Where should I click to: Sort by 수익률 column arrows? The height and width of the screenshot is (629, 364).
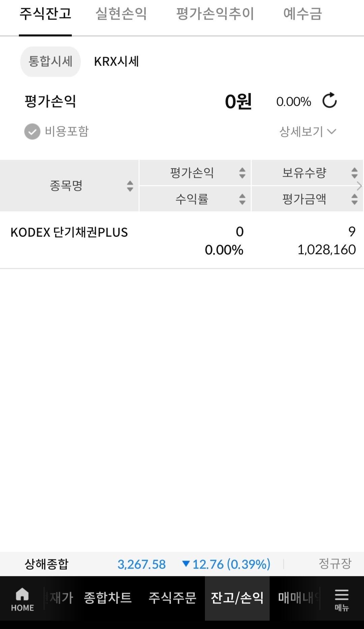(x=242, y=199)
